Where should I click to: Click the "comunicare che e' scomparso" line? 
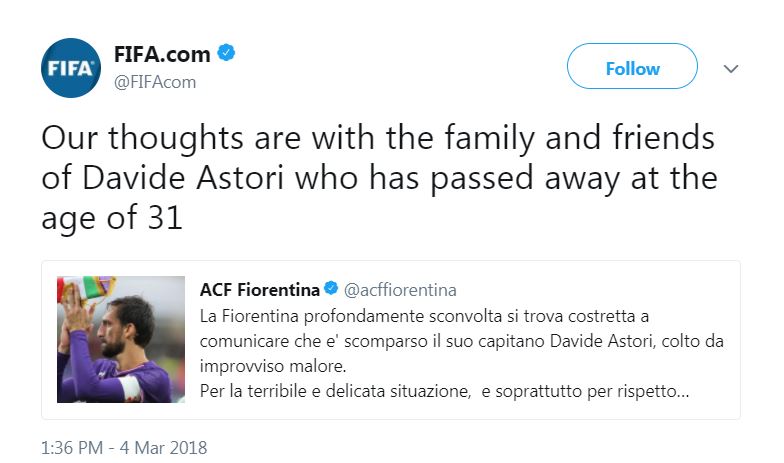462,340
